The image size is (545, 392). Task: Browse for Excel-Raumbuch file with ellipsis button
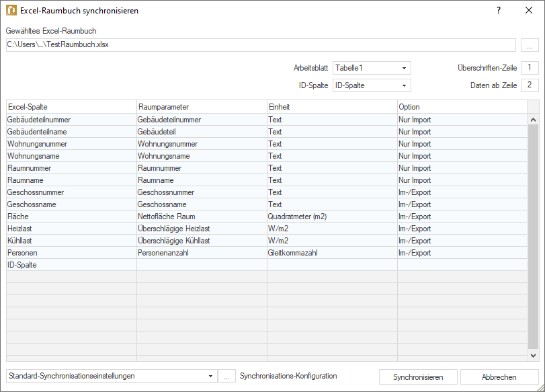coord(530,45)
